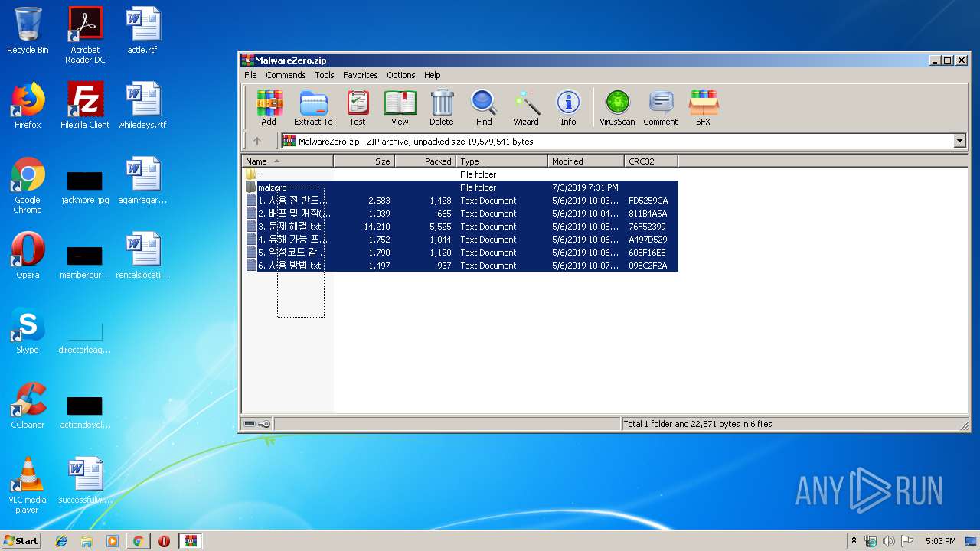The height and width of the screenshot is (551, 980).
Task: Open Acrobat Reader DC desktop shortcut
Action: coord(85,34)
